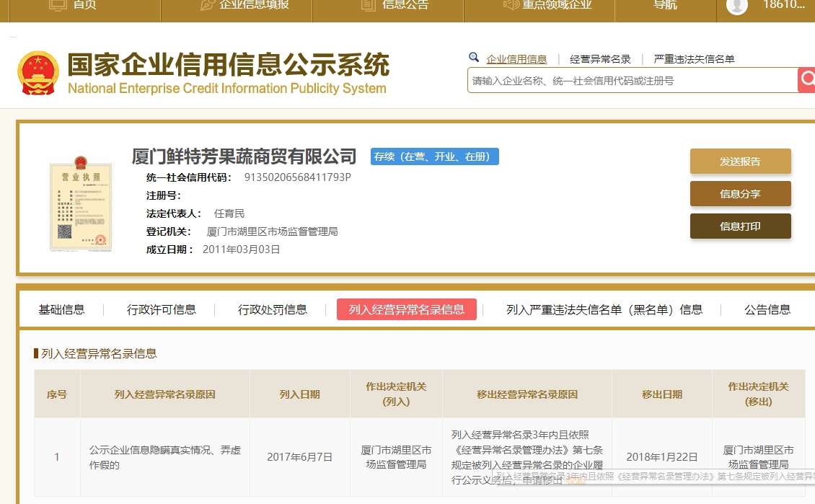Viewport: 815px width, 504px height.
Task: Click the national emblem logo
Action: 38,74
